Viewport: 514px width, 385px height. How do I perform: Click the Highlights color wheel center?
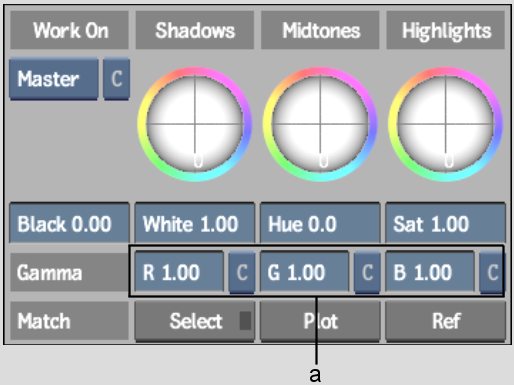(446, 124)
